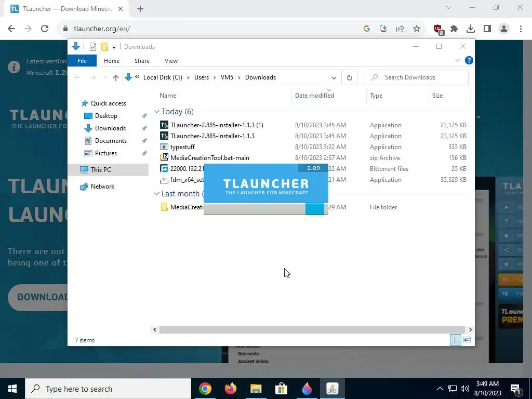Click the Search Downloads field
The image size is (532, 399).
(416, 77)
